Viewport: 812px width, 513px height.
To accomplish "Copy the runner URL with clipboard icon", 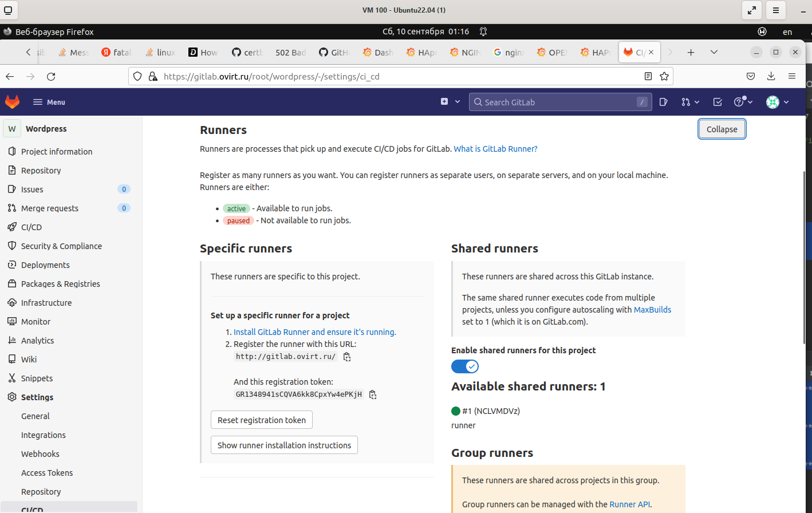I will [x=347, y=357].
